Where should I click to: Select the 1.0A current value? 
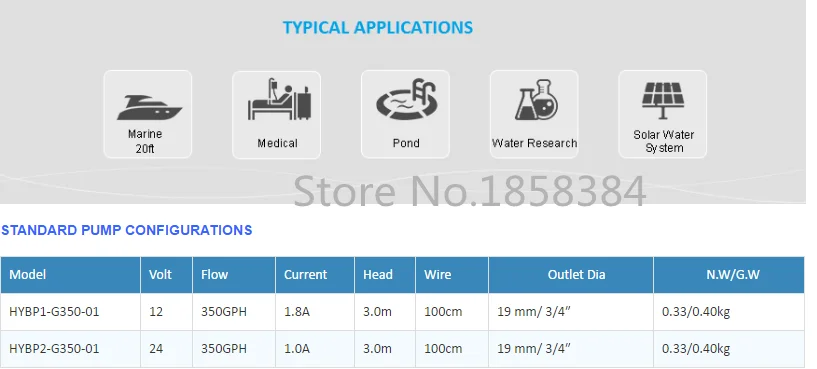click(296, 348)
